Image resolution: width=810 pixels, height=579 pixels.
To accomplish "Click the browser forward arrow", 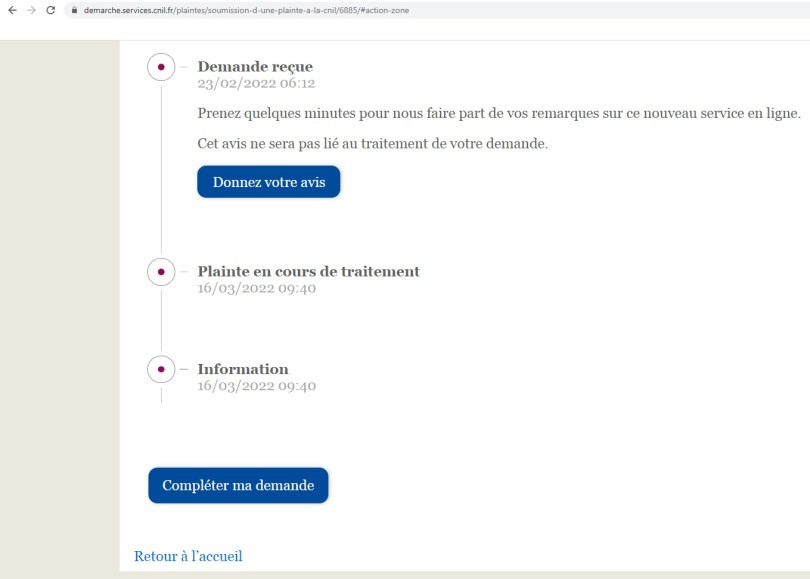I will pos(31,10).
